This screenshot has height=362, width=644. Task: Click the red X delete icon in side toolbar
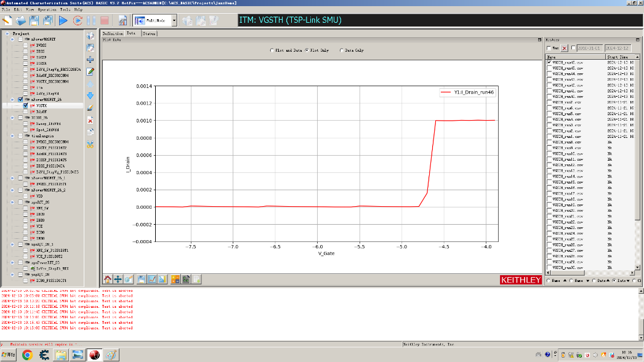click(91, 119)
